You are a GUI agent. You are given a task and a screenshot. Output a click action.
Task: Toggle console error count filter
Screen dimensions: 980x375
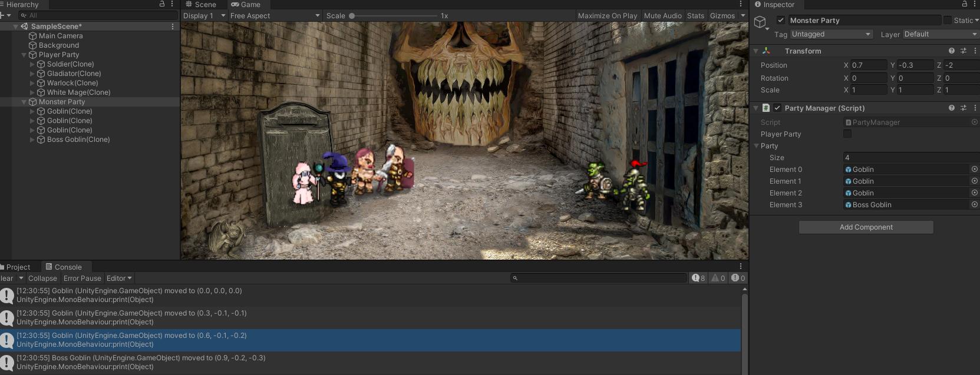(738, 278)
